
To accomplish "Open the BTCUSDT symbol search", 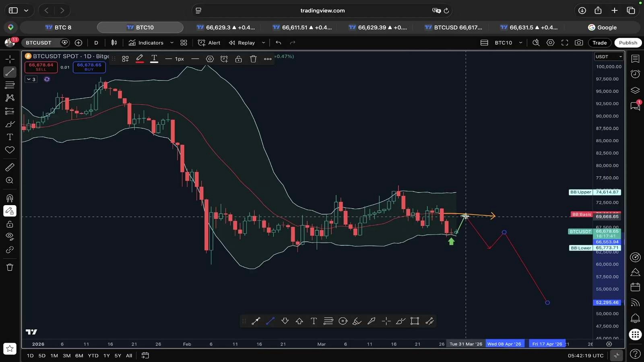I will pos(39,43).
